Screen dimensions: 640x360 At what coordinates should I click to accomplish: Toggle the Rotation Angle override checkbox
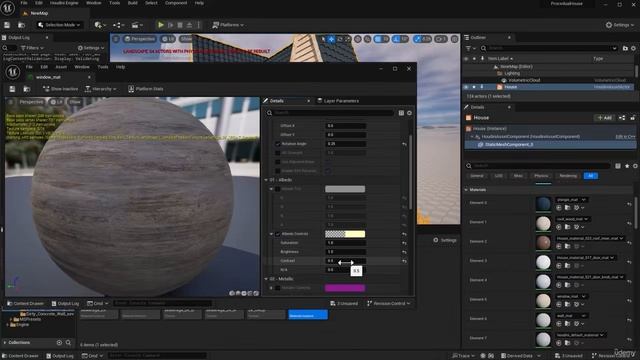(278, 144)
